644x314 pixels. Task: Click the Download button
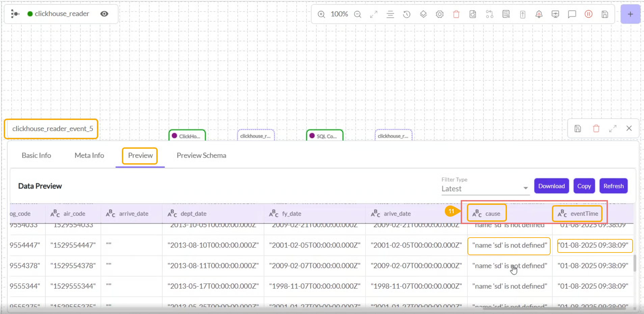tap(551, 186)
